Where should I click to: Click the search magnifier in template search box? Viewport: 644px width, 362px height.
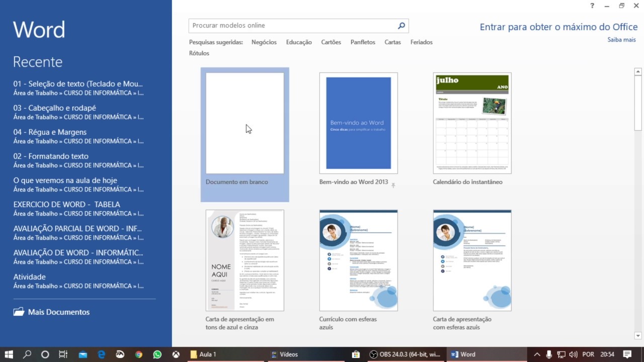point(401,26)
